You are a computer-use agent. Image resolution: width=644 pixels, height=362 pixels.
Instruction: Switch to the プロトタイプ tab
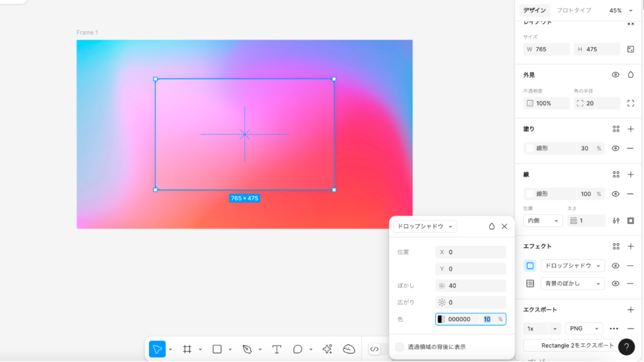pyautogui.click(x=574, y=11)
